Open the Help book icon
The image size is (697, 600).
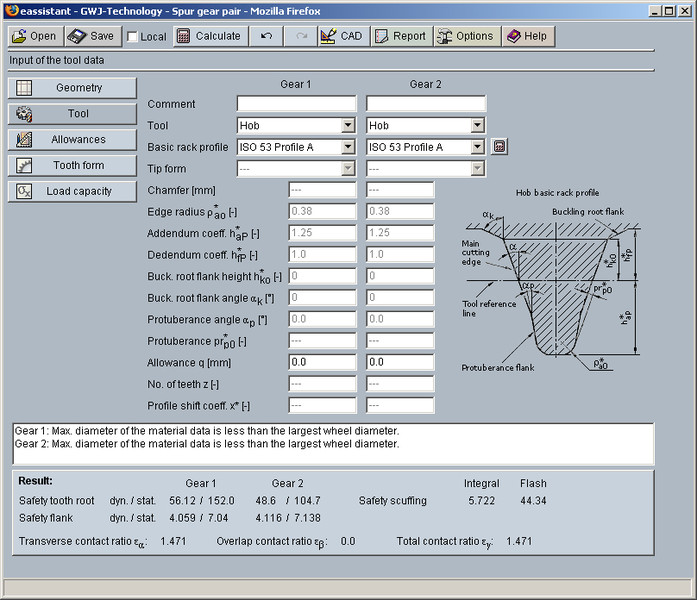513,36
